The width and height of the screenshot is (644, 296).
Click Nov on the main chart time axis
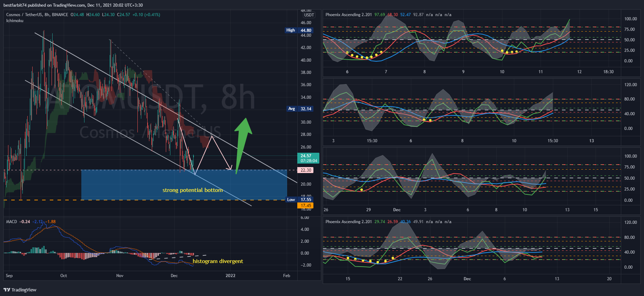tap(120, 276)
